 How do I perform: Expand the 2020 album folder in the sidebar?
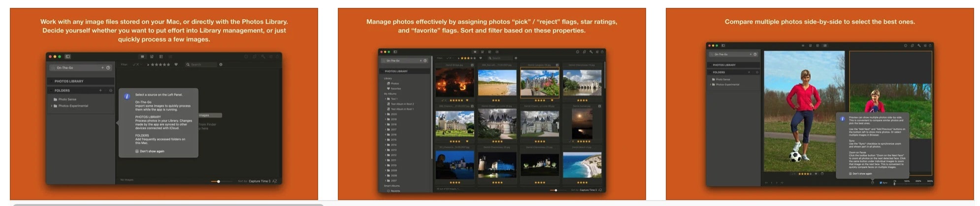tap(385, 114)
